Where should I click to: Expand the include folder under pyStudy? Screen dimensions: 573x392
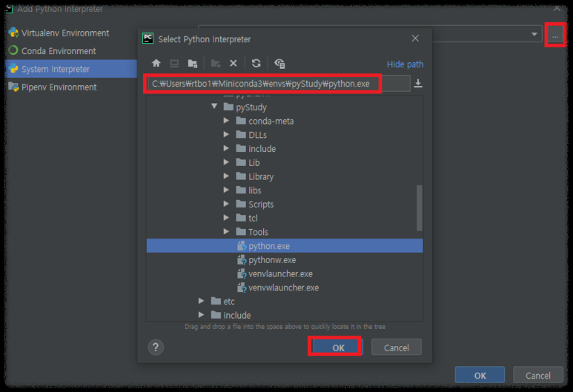click(x=226, y=148)
